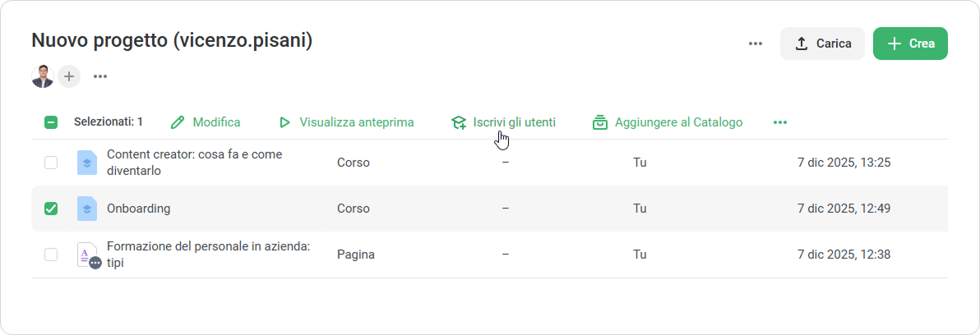The width and height of the screenshot is (980, 335).
Task: Select the Content creator course checkbox
Action: click(51, 163)
